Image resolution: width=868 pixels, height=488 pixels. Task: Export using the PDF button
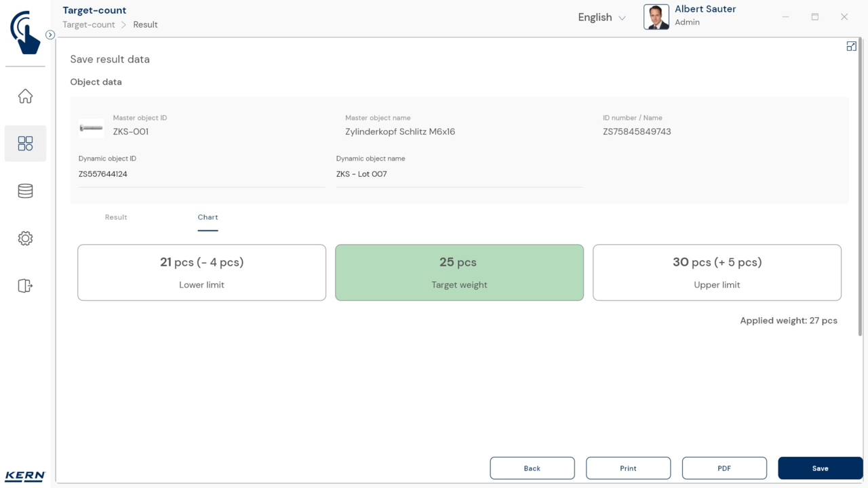click(x=724, y=468)
